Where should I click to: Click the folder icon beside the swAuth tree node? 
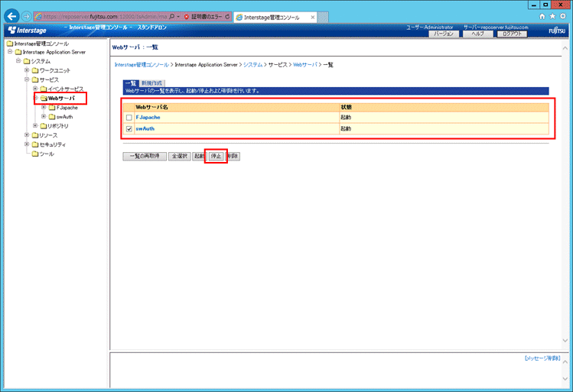pyautogui.click(x=52, y=117)
